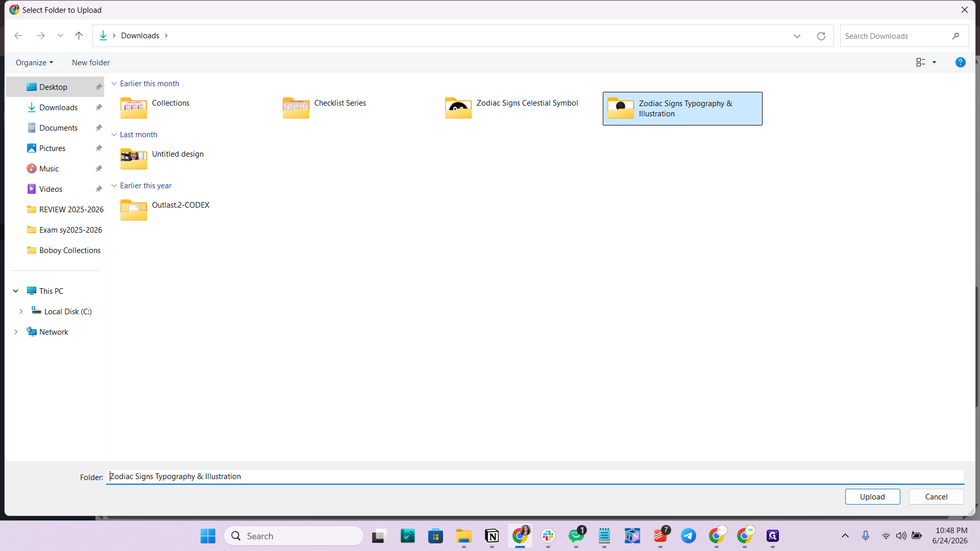The width and height of the screenshot is (980, 551).
Task: Open the recent locations chevron
Action: pos(60,36)
